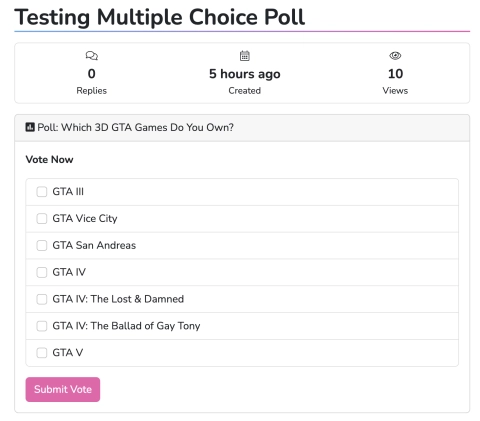
Task: Click the poll bar chart icon
Action: 30,127
